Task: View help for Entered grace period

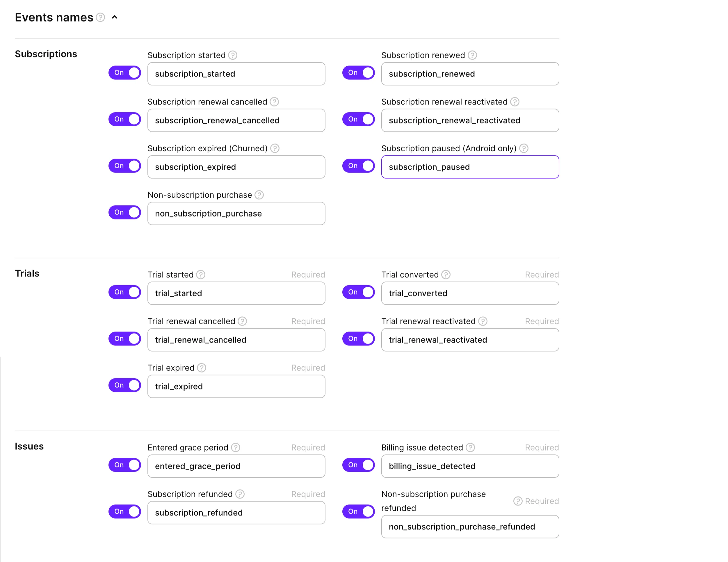Action: [235, 447]
